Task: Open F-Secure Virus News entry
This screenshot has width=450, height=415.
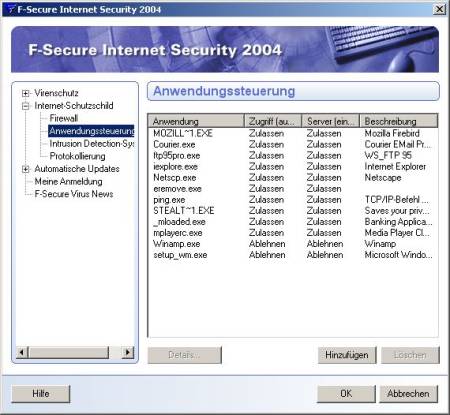Action: pyautogui.click(x=74, y=194)
